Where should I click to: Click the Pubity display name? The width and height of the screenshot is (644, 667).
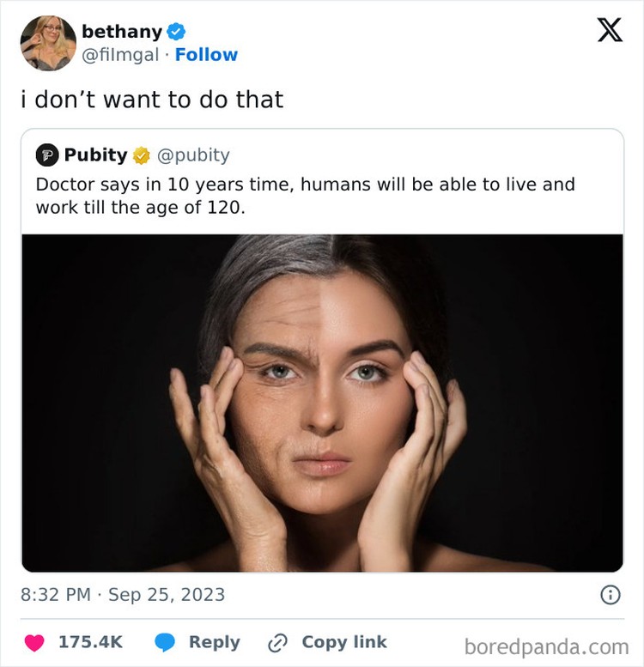[x=95, y=155]
